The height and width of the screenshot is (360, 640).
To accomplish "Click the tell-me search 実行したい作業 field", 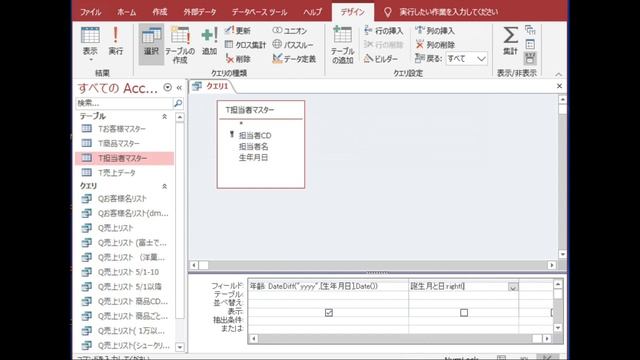I will click(x=449, y=12).
